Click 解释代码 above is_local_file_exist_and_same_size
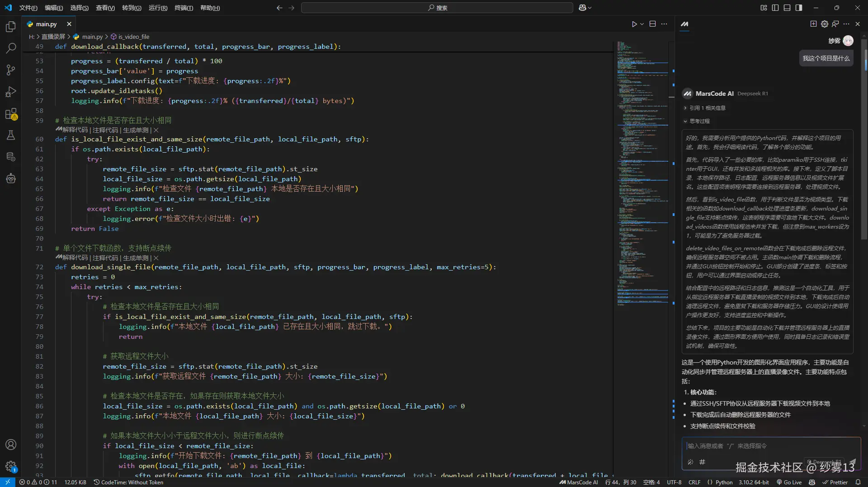The image size is (868, 487). point(75,130)
